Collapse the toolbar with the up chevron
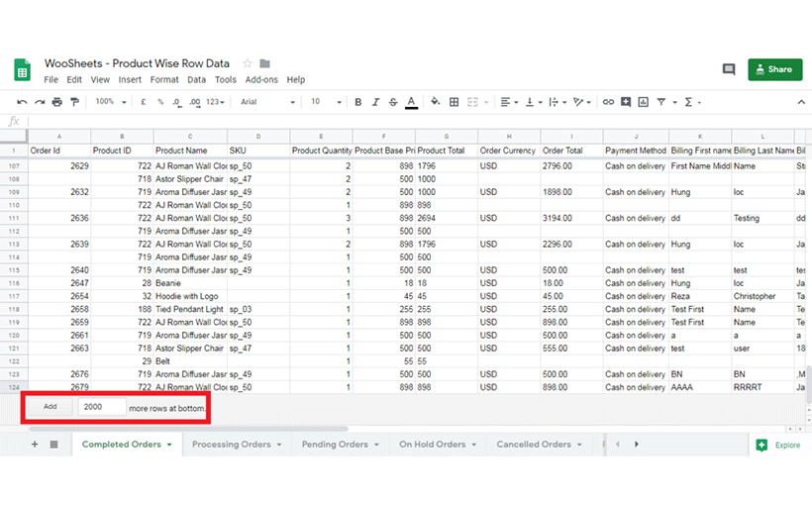This screenshot has width=812, height=507. pyautogui.click(x=801, y=102)
